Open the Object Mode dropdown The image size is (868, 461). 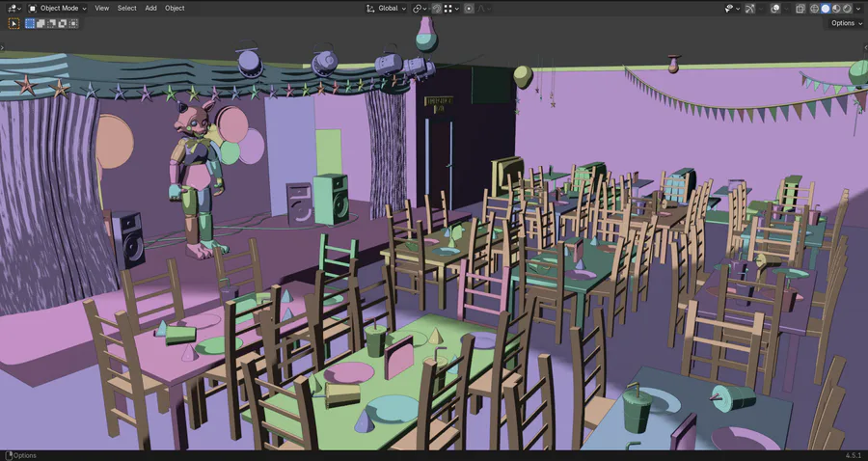[x=58, y=9]
